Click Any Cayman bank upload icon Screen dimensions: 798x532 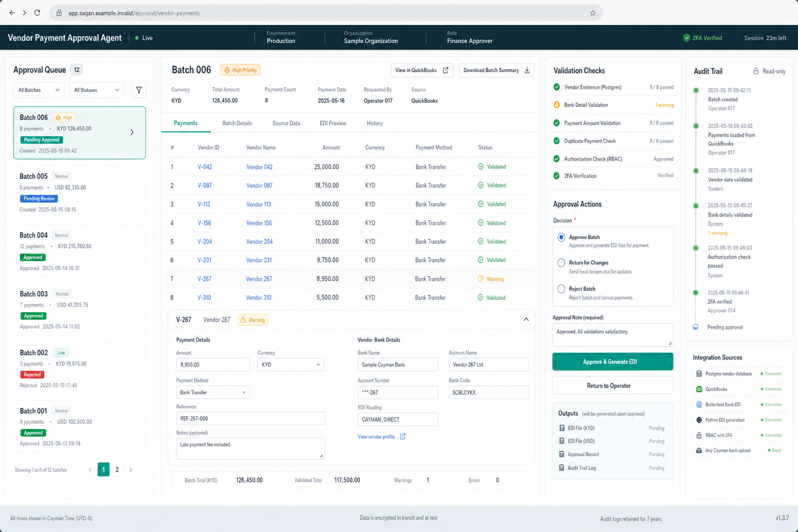pos(699,450)
